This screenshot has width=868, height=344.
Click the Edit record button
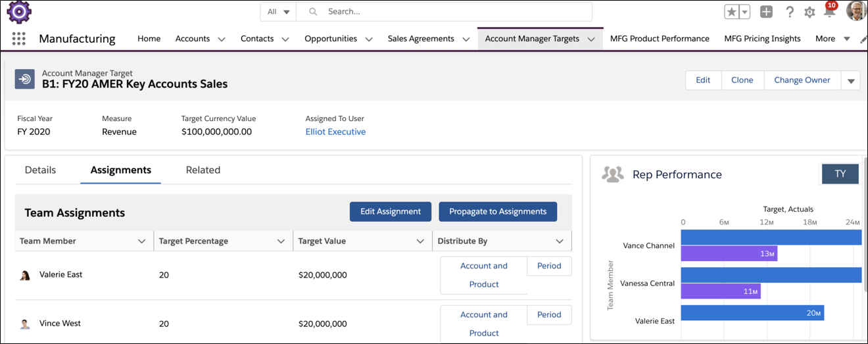[703, 80]
